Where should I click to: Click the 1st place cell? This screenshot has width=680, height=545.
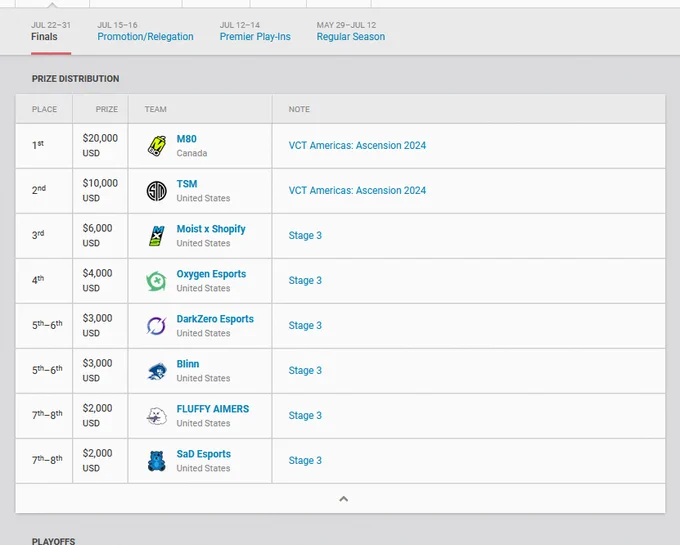(44, 146)
